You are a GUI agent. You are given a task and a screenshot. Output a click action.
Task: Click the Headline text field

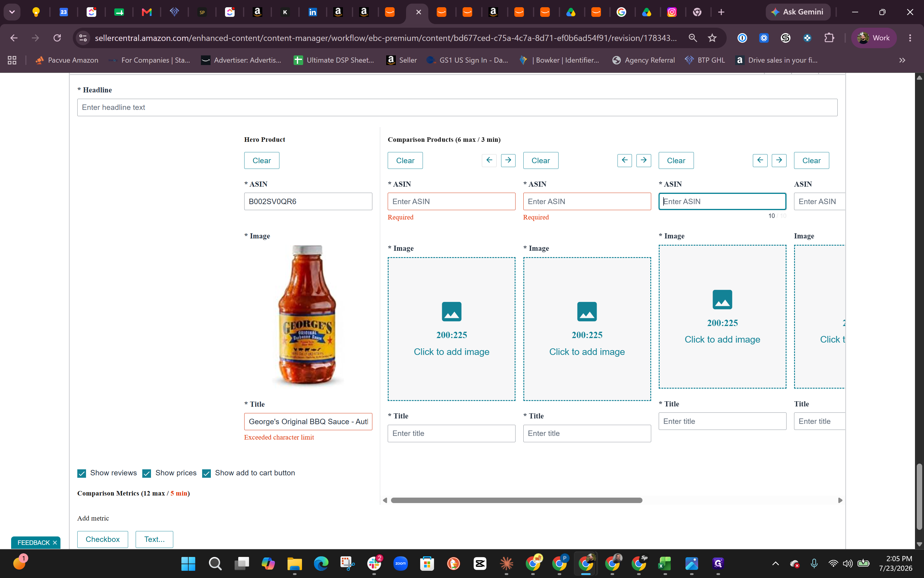point(457,107)
